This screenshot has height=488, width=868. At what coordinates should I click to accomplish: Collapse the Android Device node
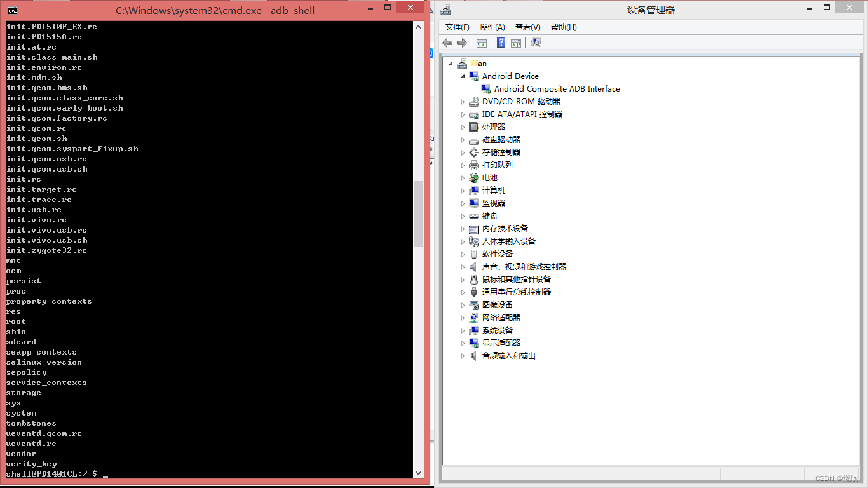coord(463,76)
